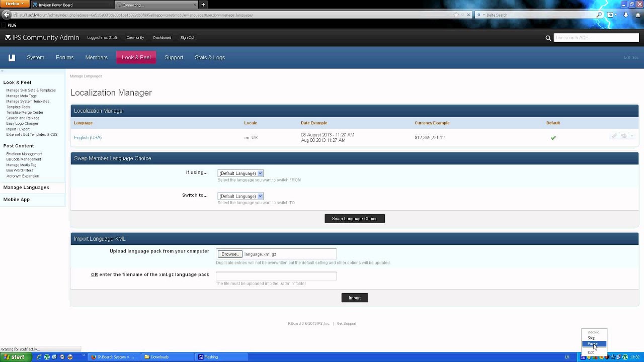Click Swap Language Choice button
644x362 pixels.
(x=355, y=219)
